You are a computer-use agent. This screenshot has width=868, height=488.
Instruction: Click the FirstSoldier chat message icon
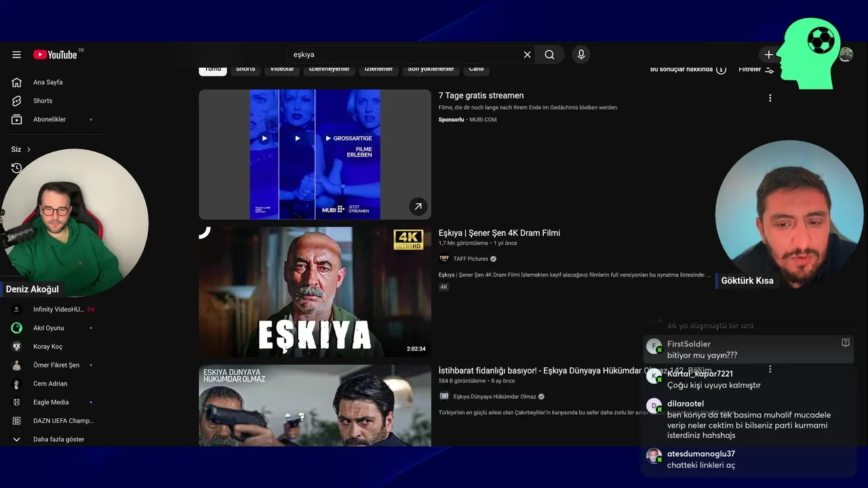tap(845, 343)
